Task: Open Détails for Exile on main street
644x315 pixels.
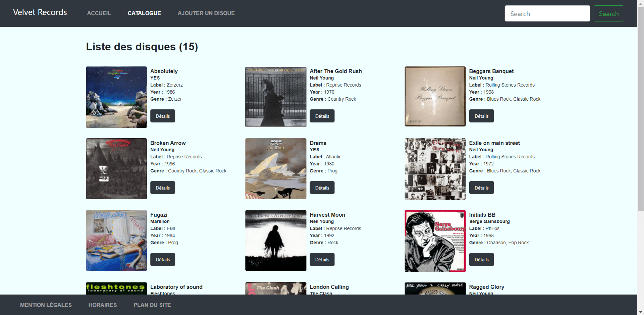Action: point(481,188)
